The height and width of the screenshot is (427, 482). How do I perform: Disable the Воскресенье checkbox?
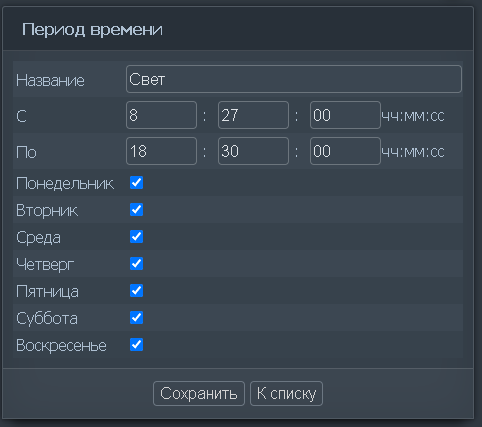pyautogui.click(x=136, y=345)
